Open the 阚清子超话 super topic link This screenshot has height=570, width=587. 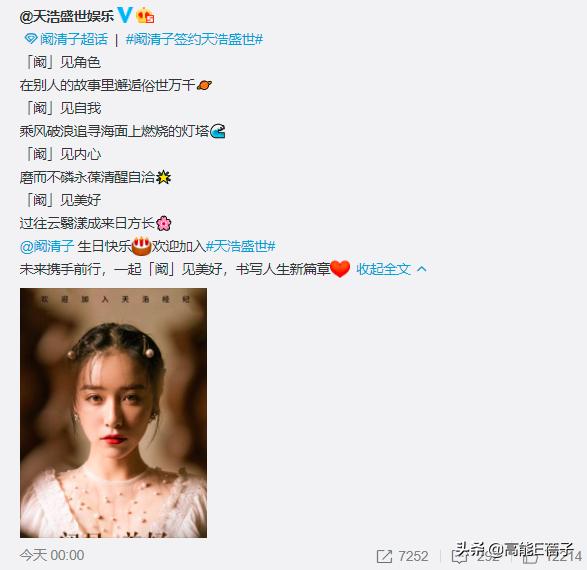pos(74,39)
